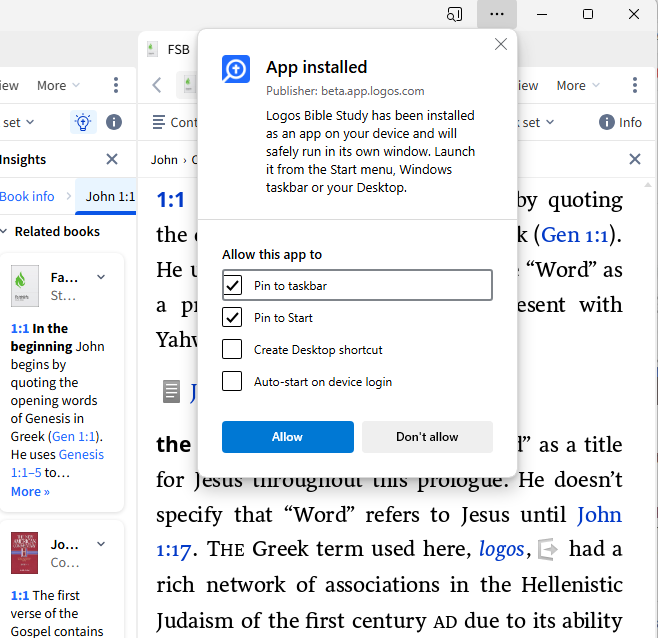
Task: Check Create Desktop shortcut
Action: coord(232,349)
